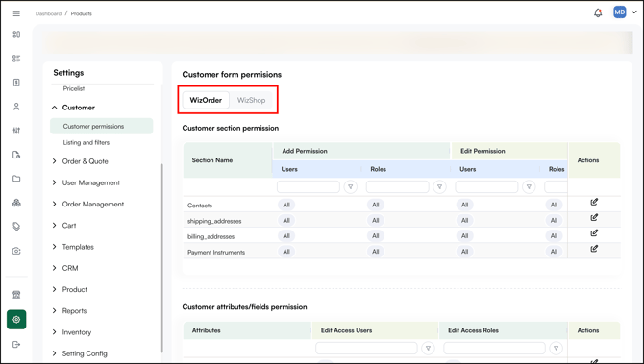The height and width of the screenshot is (364, 644).
Task: Click the shipping_addresses row name
Action: 214,221
